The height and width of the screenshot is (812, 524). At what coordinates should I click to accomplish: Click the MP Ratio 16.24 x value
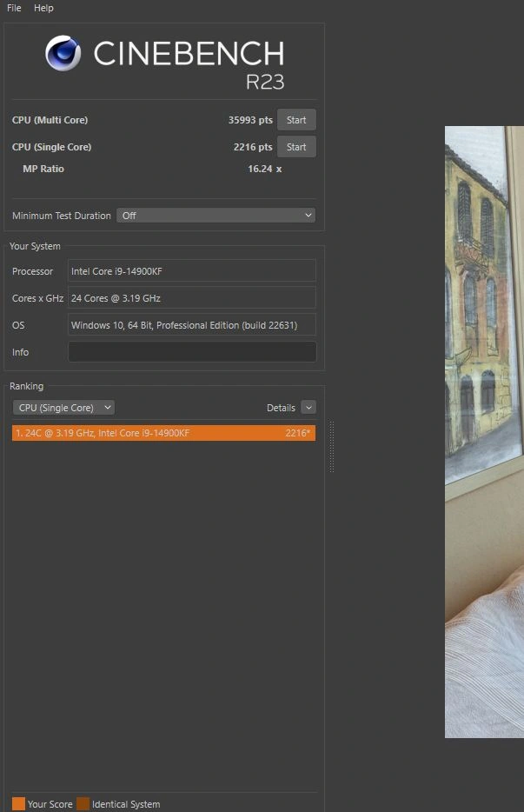click(x=264, y=169)
